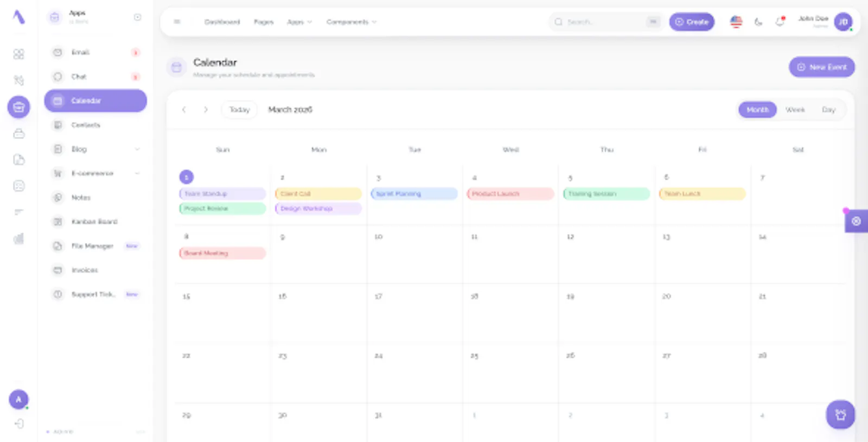
Task: Open the Components dropdown in top nav
Action: pyautogui.click(x=352, y=22)
